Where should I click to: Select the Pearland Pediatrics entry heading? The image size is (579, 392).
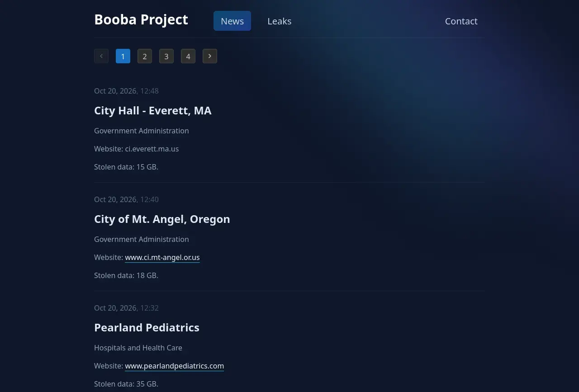[147, 327]
